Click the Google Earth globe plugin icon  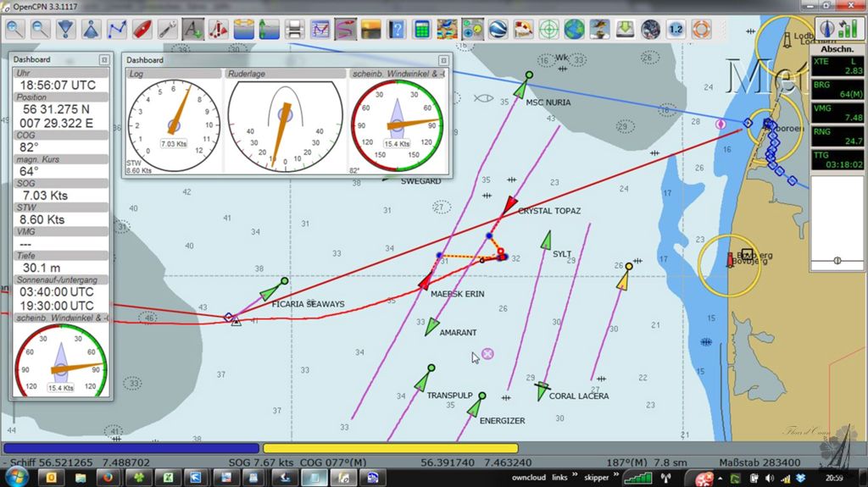tap(498, 29)
